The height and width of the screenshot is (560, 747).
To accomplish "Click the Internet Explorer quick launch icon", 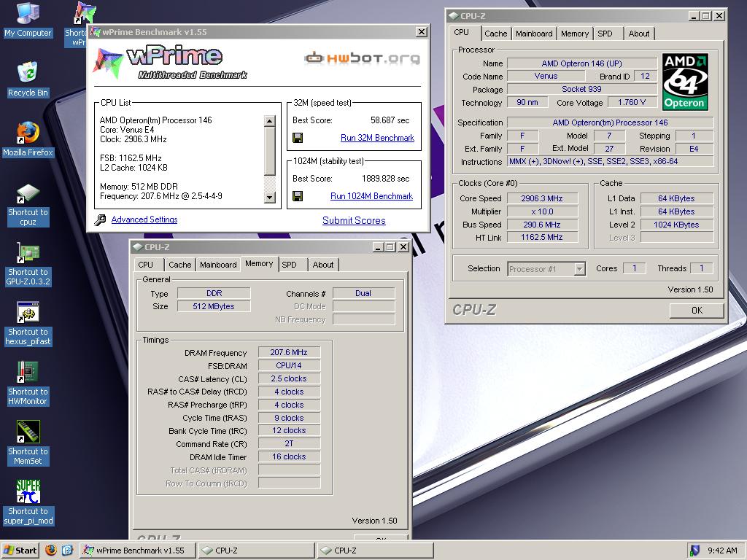I will point(67,550).
